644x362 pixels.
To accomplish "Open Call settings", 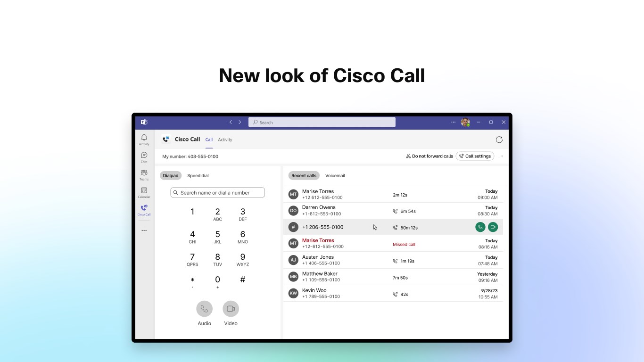I will pos(475,156).
